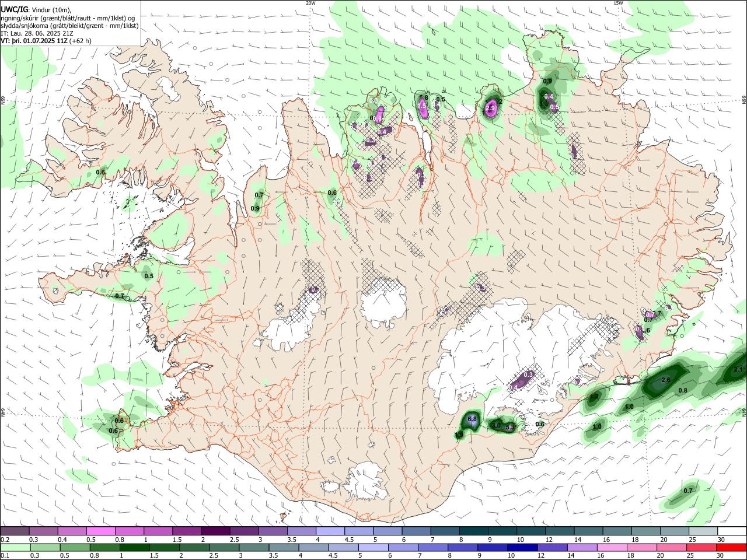
Task: Click the '2.9' snowfall value in the north
Action: [x=490, y=108]
